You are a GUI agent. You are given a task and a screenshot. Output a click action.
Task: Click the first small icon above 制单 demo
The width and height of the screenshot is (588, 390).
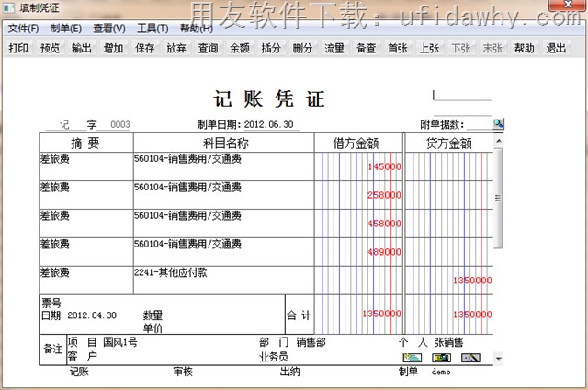413,357
